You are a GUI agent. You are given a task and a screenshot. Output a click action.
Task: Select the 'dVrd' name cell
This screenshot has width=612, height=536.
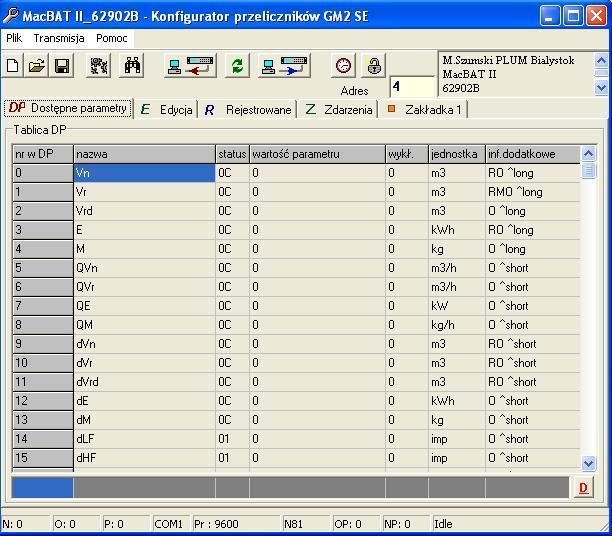tap(144, 382)
